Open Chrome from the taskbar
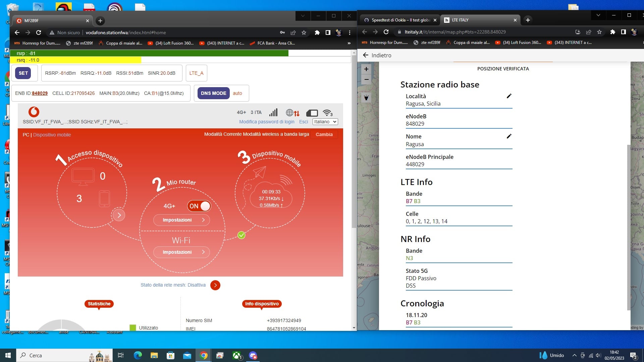The width and height of the screenshot is (644, 362). tap(204, 355)
